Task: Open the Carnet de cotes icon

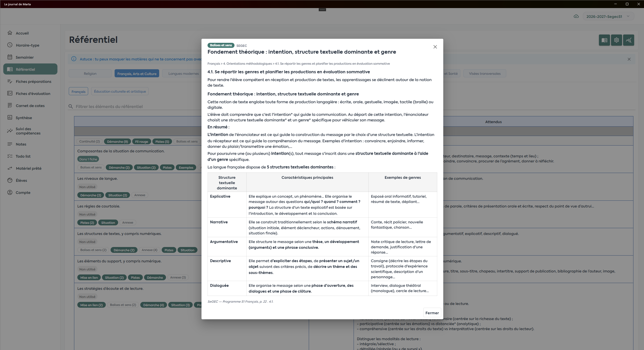Action: point(10,106)
